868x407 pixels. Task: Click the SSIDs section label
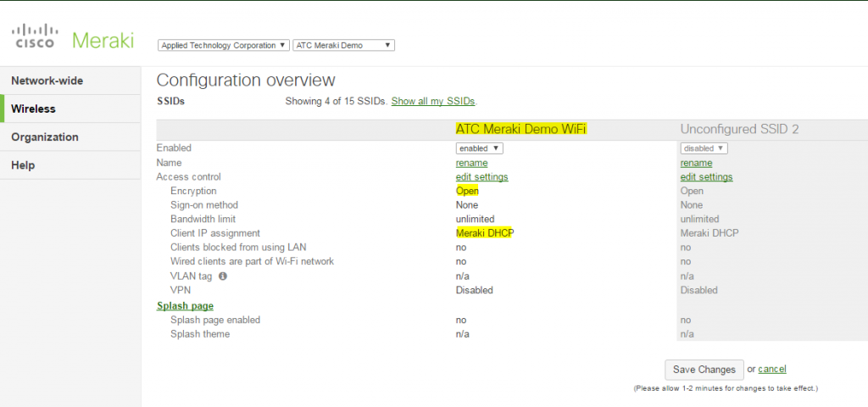[170, 102]
